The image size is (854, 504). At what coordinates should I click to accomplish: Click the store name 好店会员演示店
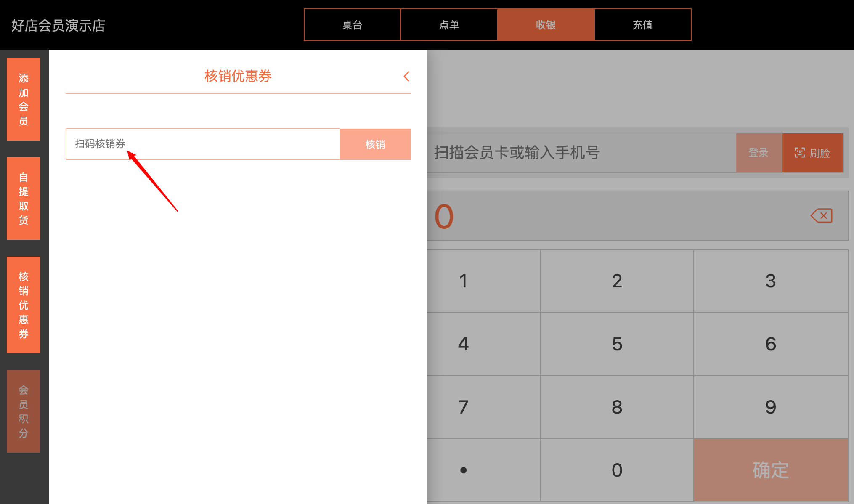click(x=58, y=25)
